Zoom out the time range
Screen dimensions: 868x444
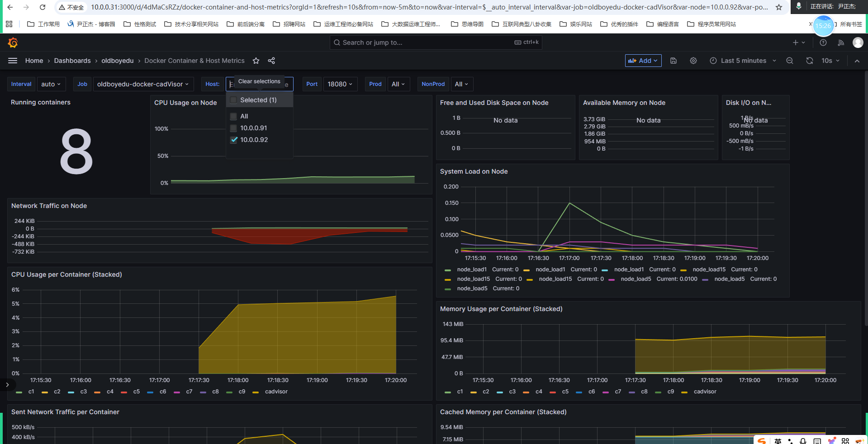[x=790, y=61]
